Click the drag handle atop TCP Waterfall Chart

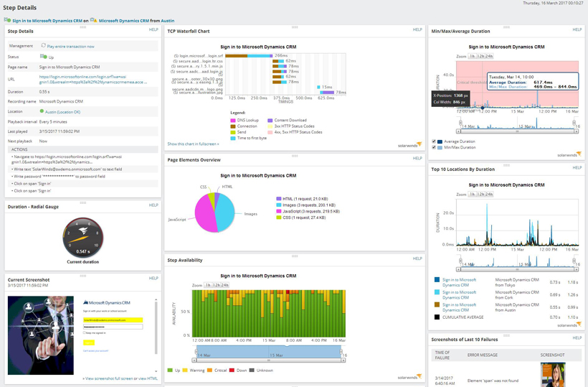294,27
